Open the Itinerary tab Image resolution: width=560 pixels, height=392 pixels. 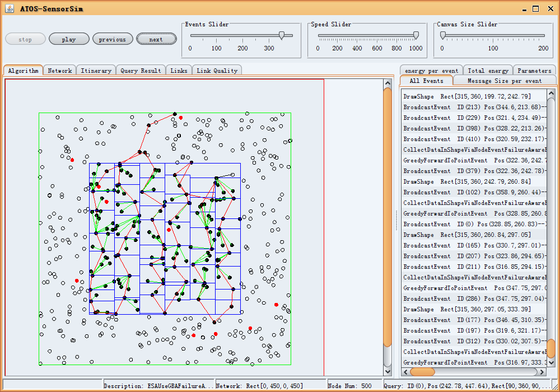96,71
